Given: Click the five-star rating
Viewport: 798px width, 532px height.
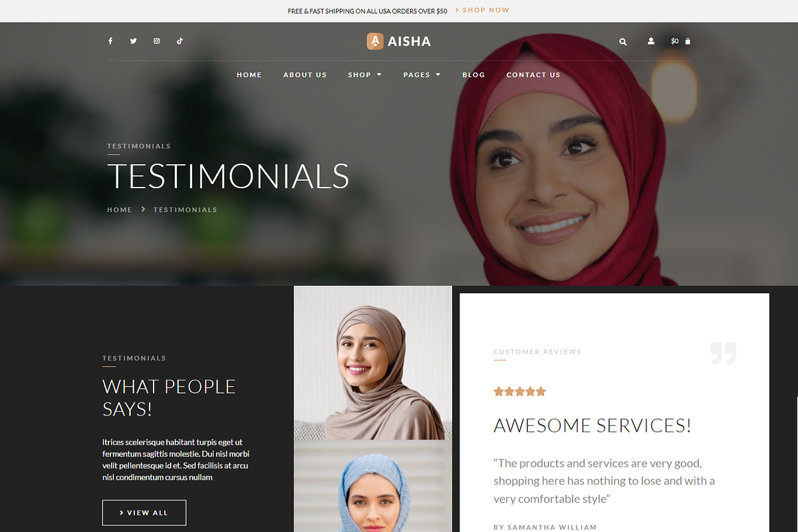Looking at the screenshot, I should (x=519, y=392).
